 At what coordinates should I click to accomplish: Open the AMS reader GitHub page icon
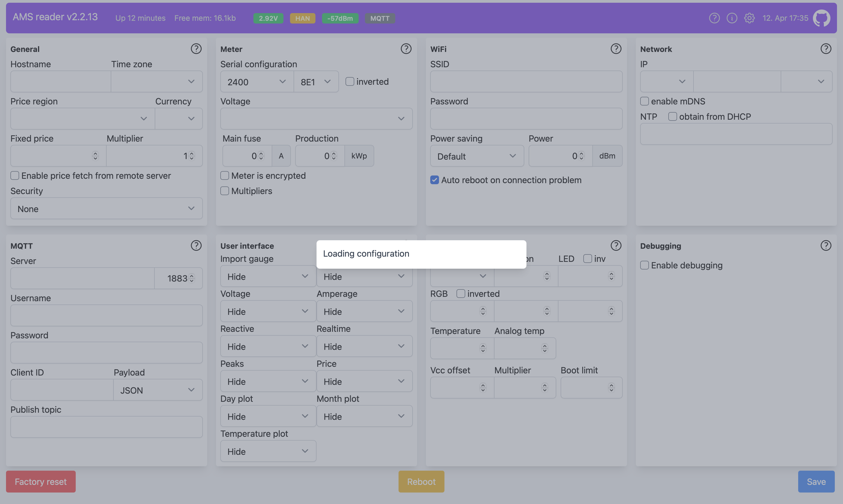click(x=822, y=18)
